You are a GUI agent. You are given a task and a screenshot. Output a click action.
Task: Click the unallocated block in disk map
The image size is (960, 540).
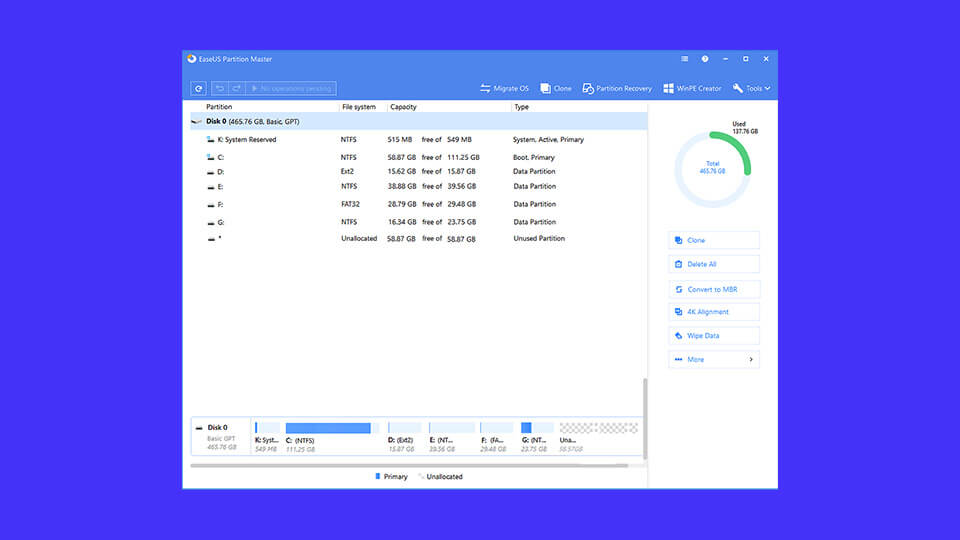coord(599,437)
